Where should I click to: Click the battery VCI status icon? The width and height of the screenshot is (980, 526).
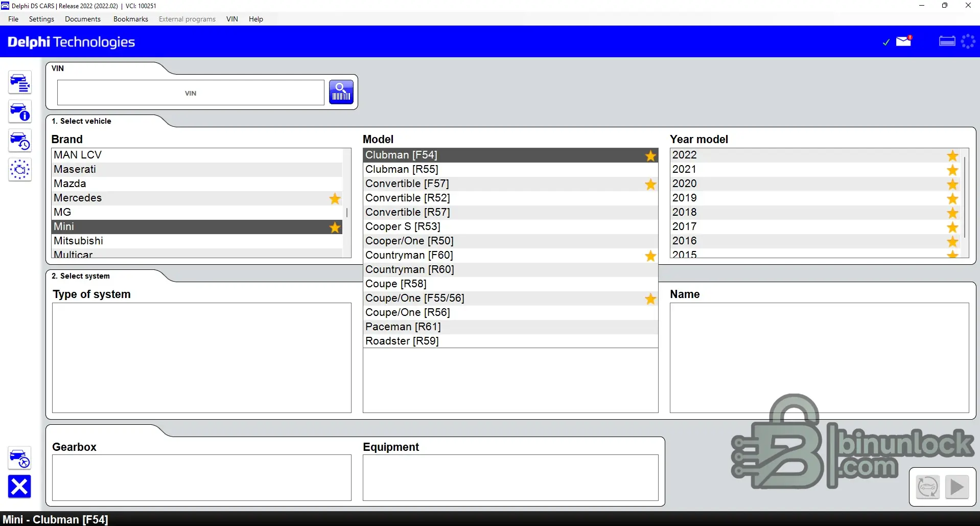pos(947,41)
